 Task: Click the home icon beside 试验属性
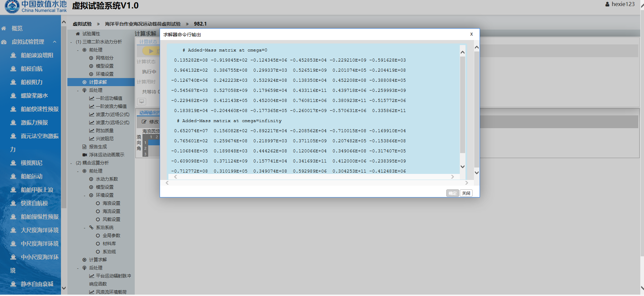point(78,34)
